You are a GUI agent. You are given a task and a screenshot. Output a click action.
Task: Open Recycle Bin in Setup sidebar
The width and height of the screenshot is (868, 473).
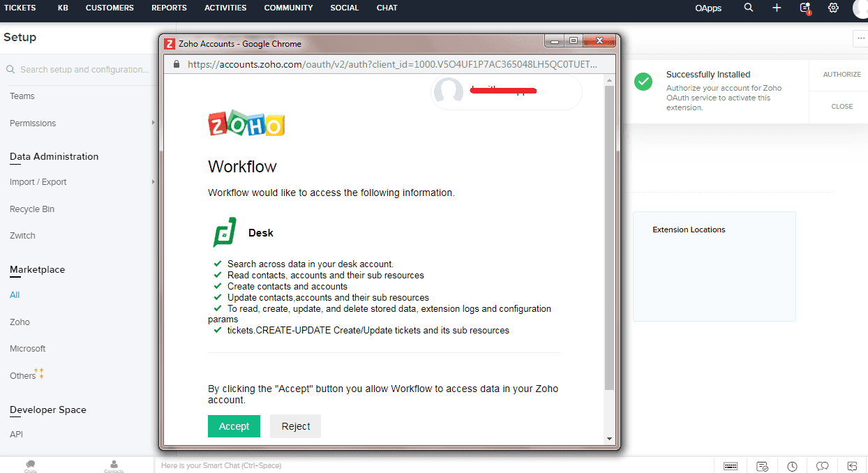click(x=32, y=209)
